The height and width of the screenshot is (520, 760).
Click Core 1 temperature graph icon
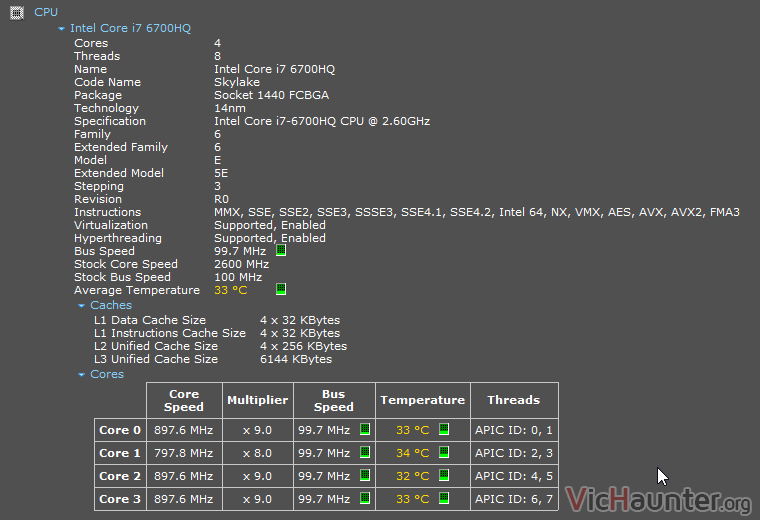click(x=444, y=452)
